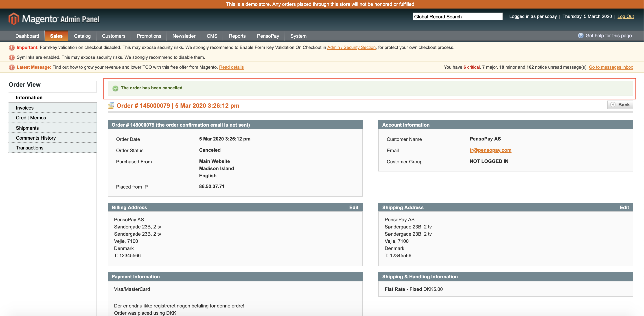Edit the Billing Address
Image resolution: width=644 pixels, height=316 pixels.
click(x=353, y=208)
